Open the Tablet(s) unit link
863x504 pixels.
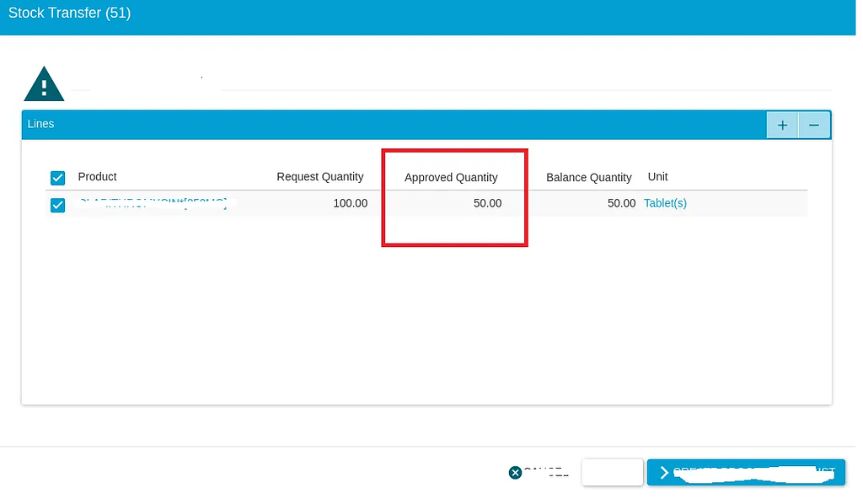click(x=665, y=203)
